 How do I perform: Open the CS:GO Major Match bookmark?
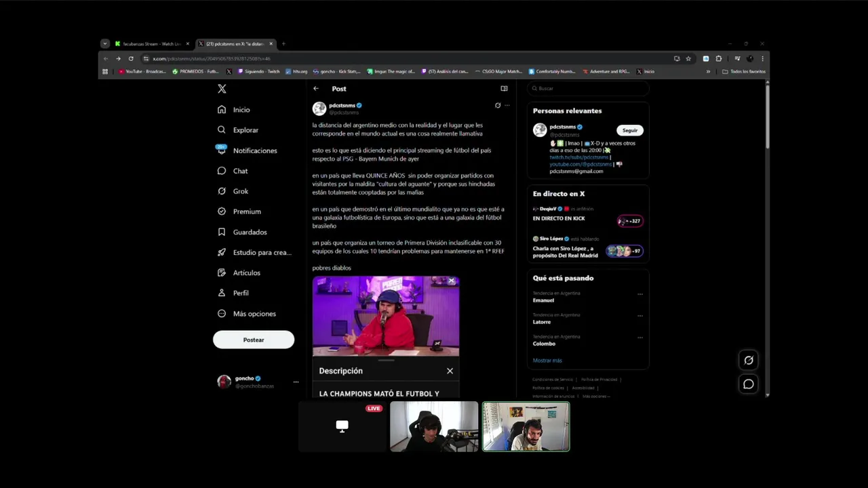tap(498, 71)
